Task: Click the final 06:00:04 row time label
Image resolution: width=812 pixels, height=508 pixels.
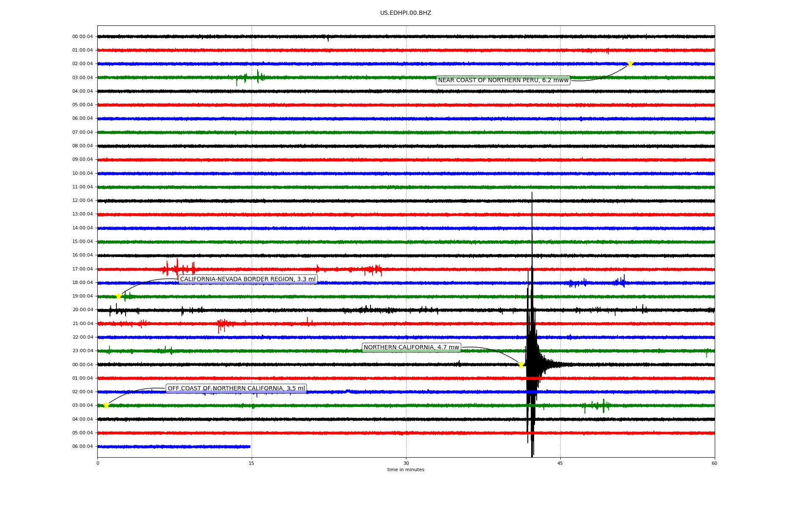Action: click(x=82, y=446)
